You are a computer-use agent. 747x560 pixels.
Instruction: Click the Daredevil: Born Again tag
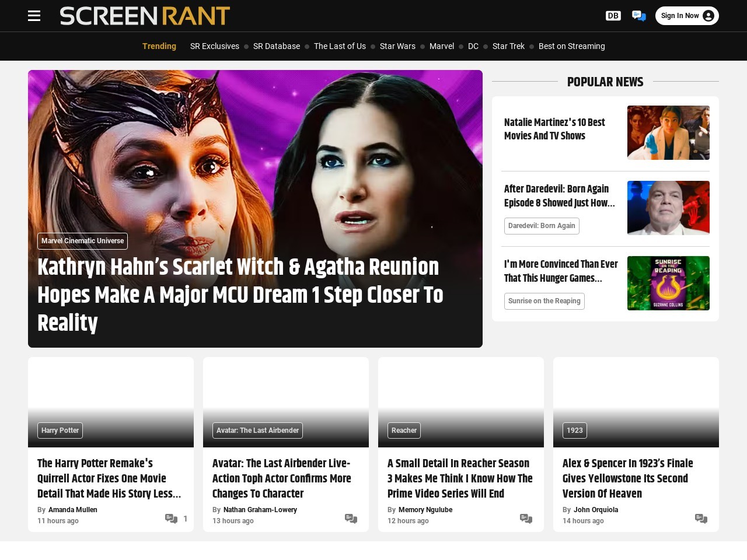pos(542,226)
